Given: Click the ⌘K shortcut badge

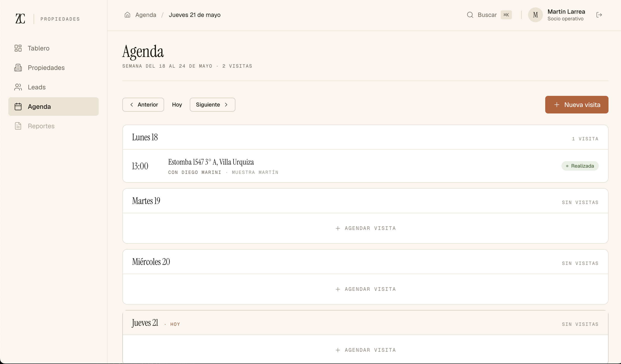Looking at the screenshot, I should tap(506, 15).
